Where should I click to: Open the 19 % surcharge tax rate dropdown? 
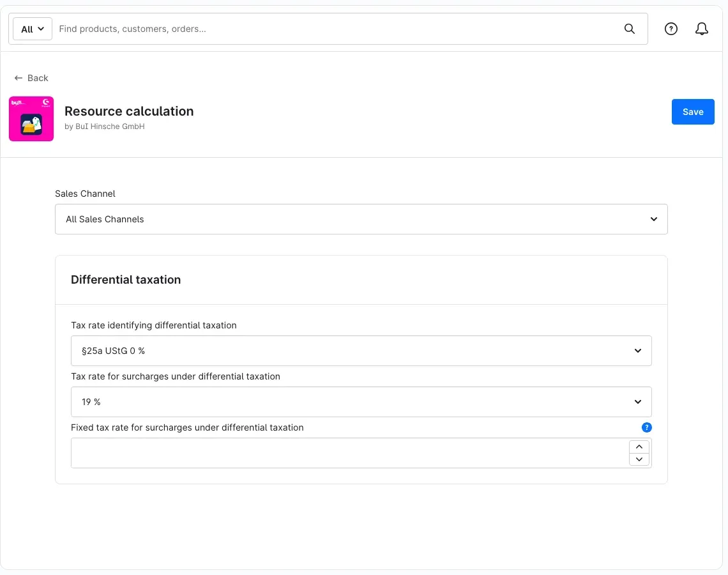tap(361, 402)
